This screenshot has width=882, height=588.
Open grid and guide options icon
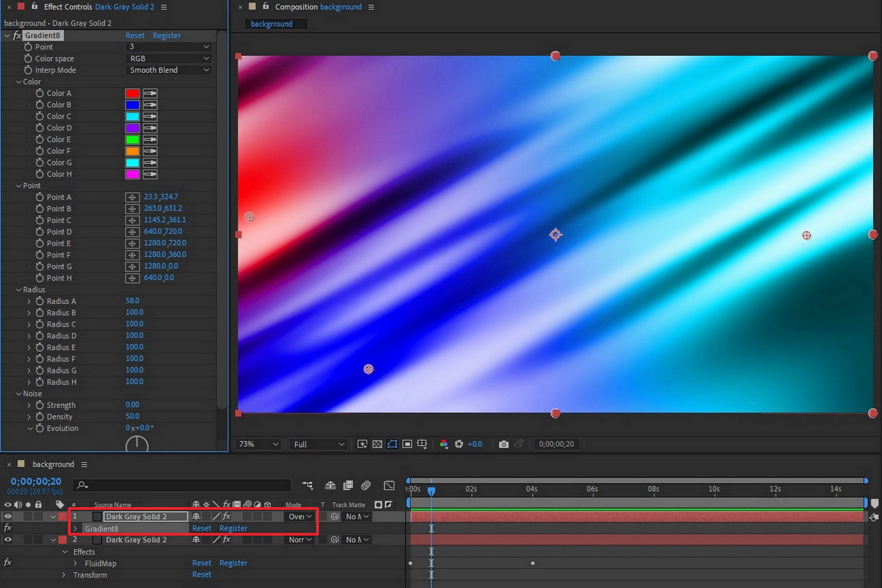click(x=422, y=444)
